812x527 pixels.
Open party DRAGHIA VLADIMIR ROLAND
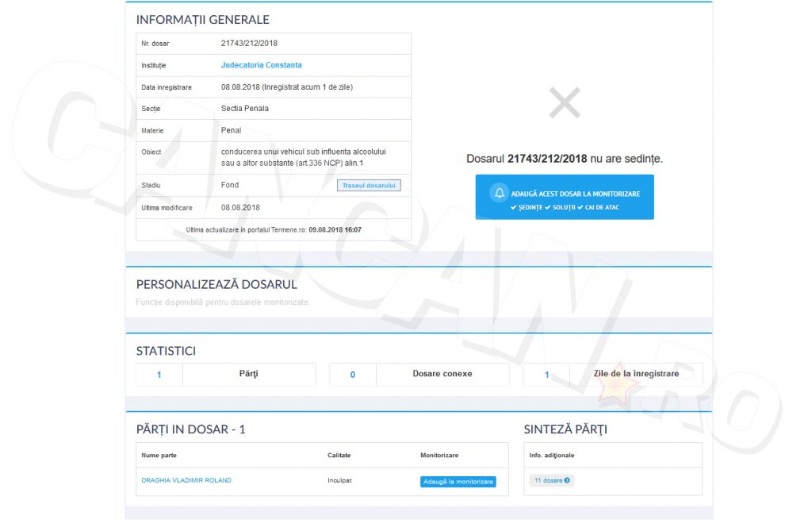[186, 480]
